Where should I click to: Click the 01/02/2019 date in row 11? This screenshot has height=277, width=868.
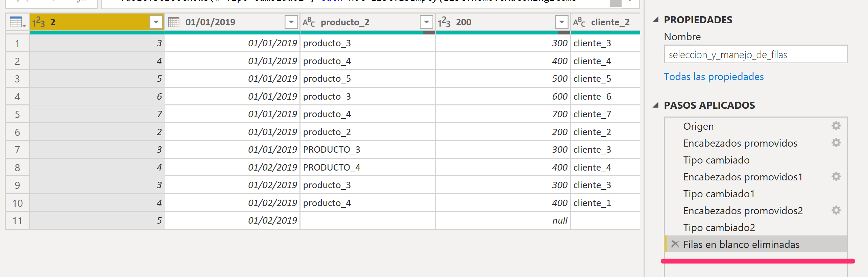tap(233, 221)
